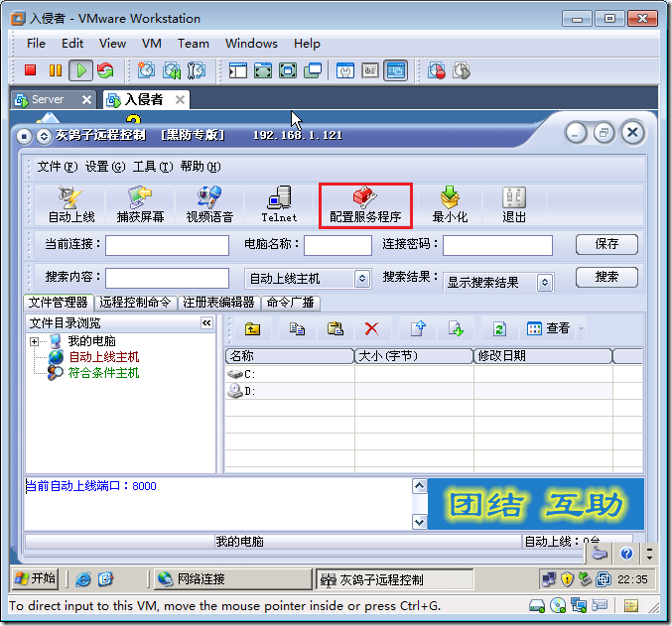Click the 捕获屏幕 screen capture button

click(x=140, y=204)
